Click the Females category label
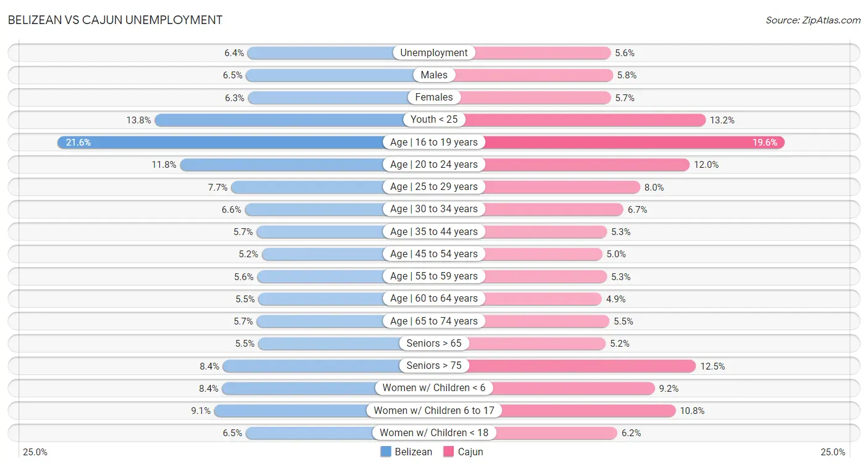 (434, 97)
